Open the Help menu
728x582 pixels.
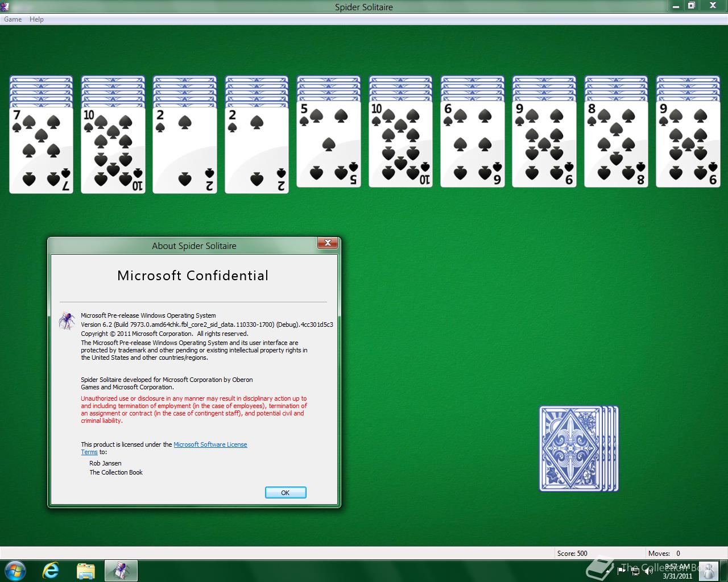[36, 19]
